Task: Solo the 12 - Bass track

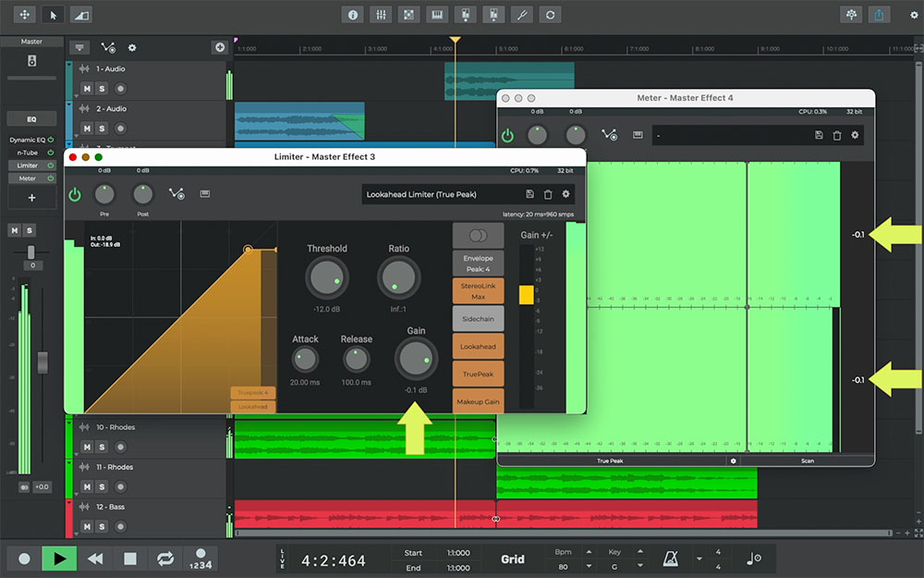Action: 102,526
